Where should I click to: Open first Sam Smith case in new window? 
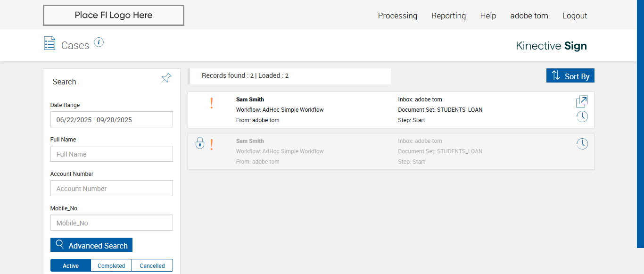coord(582,101)
